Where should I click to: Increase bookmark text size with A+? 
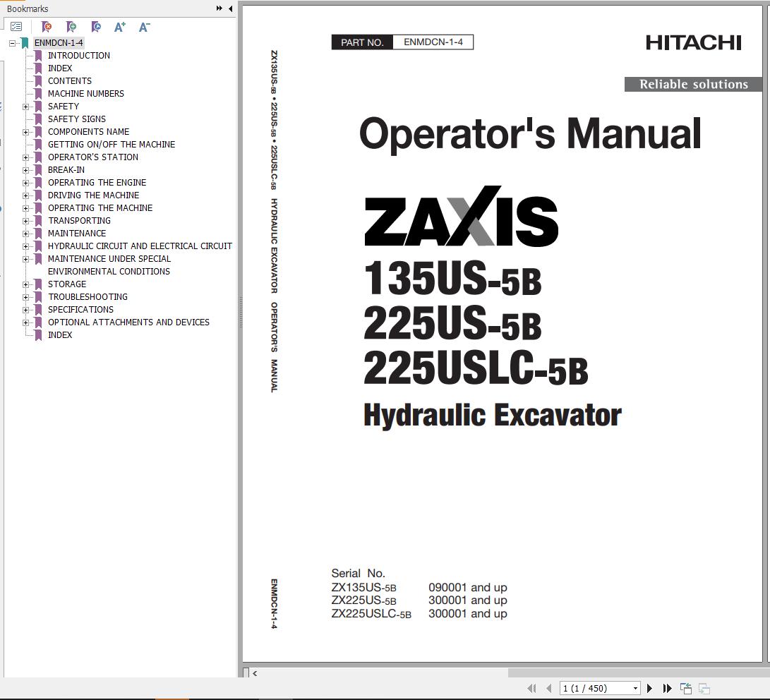[x=120, y=27]
